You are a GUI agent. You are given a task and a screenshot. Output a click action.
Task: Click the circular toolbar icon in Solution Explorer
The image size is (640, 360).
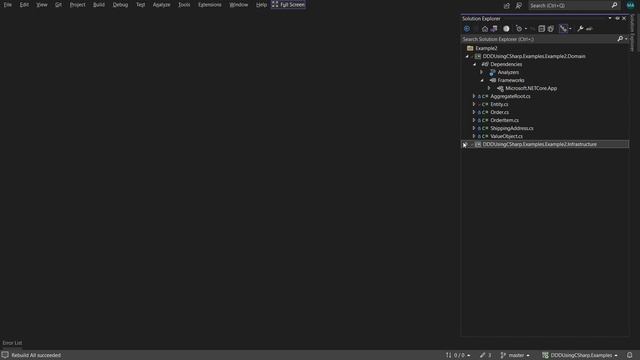click(506, 29)
